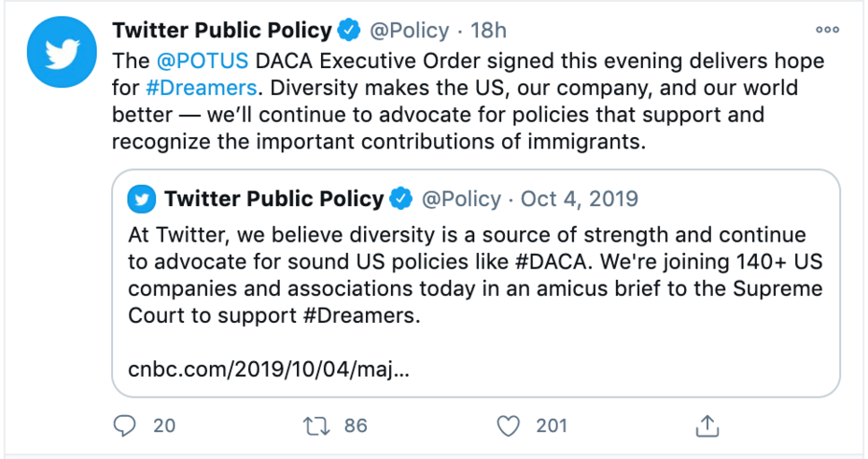Click the verified badge beside the top name
The height and width of the screenshot is (459, 868).
pos(349,31)
